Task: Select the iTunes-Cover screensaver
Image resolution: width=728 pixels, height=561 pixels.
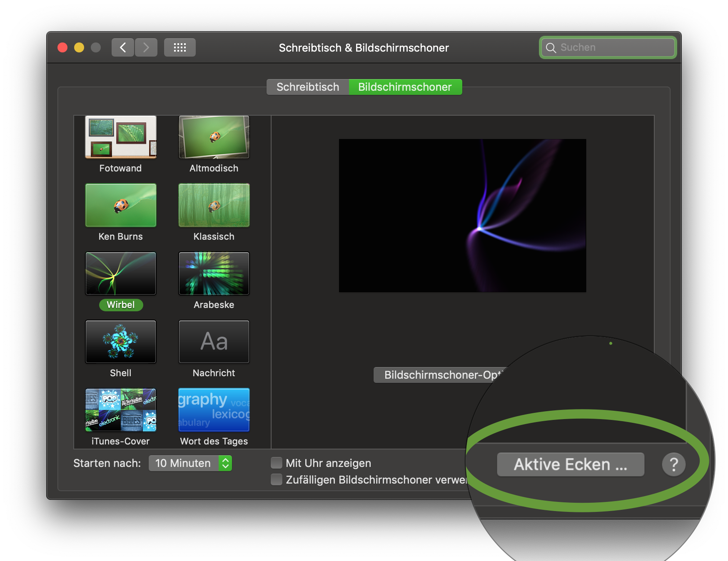Action: [x=121, y=410]
